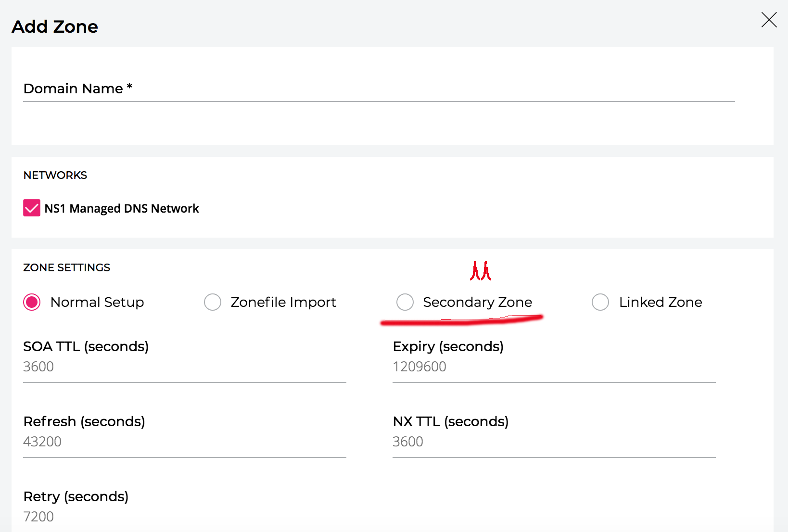Focus the SOA TTL value field
Viewport: 788px width, 532px height.
click(x=184, y=367)
